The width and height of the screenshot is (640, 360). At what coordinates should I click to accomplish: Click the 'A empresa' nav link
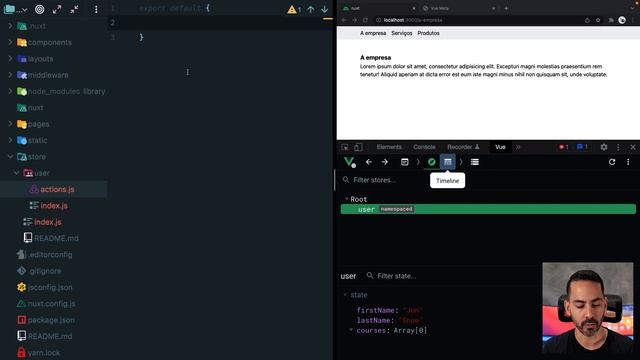(373, 33)
